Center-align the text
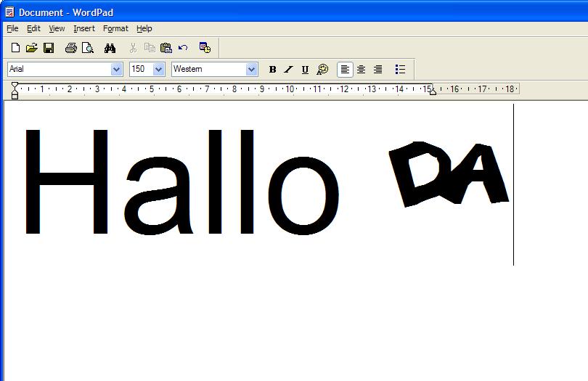588x381 pixels. coord(362,70)
